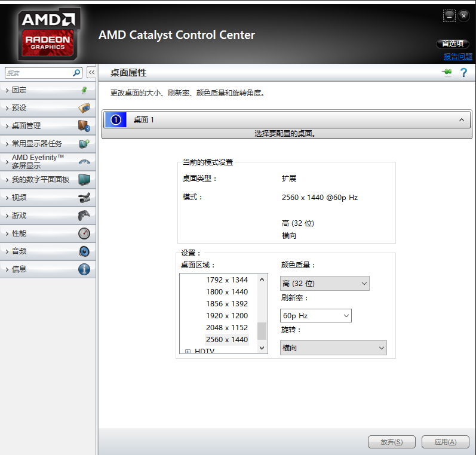The width and height of the screenshot is (476, 455).
Task: Select resolution 2048 x 1152
Action: tap(227, 327)
